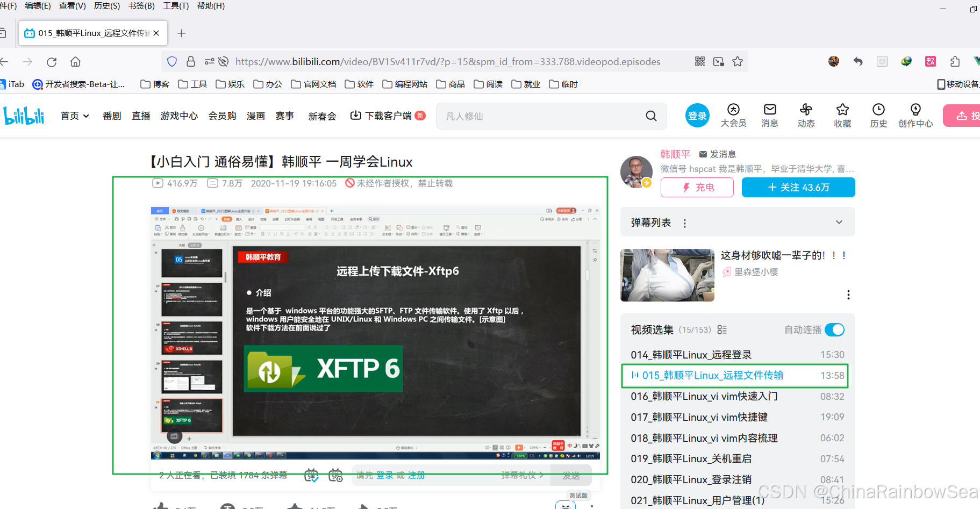Open the watch history (历史) clock icon
980x509 pixels.
point(878,111)
